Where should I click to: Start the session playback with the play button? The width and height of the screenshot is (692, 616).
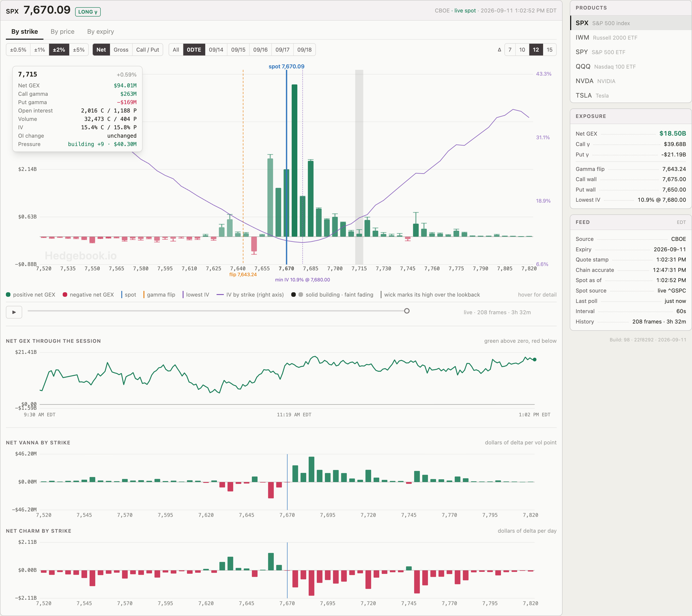pyautogui.click(x=14, y=312)
